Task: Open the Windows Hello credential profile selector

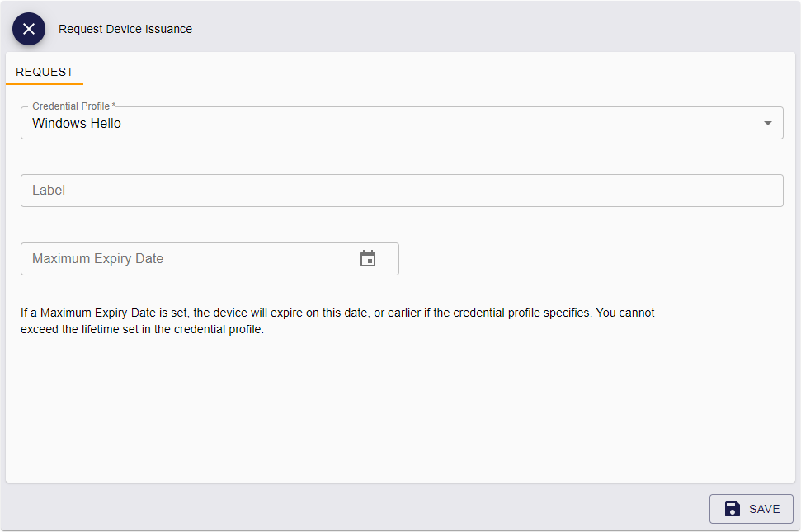Action: point(402,123)
